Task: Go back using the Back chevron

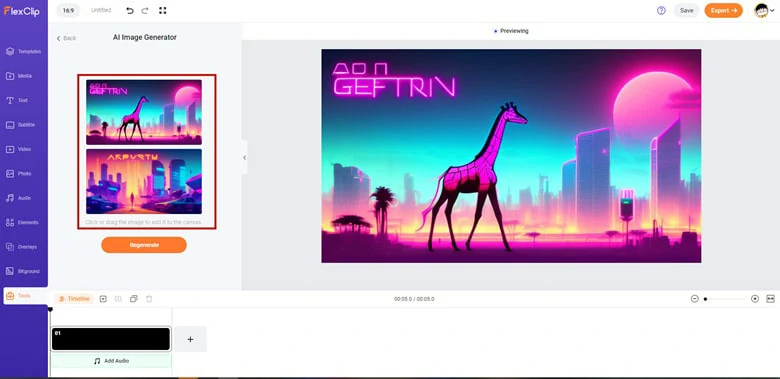Action: point(66,38)
